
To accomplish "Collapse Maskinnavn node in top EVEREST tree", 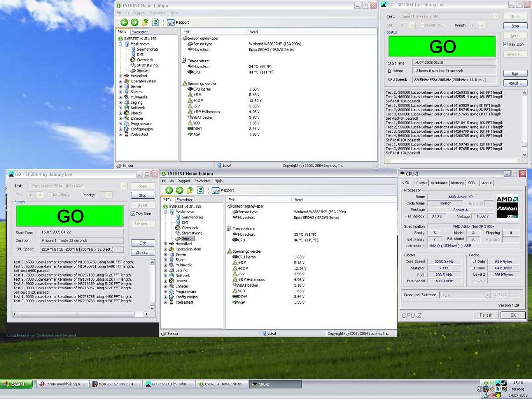I will pyautogui.click(x=121, y=44).
